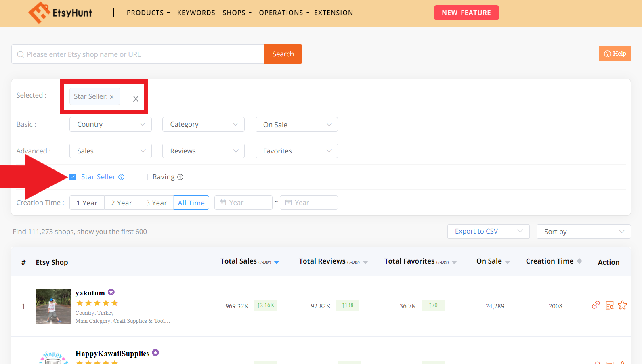Expand the PRODUCTS menu
This screenshot has height=364, width=642.
tap(148, 13)
